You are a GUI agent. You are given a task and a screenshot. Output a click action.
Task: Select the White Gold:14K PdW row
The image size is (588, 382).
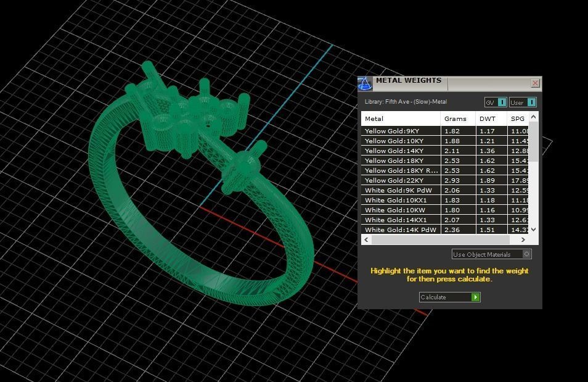click(x=445, y=230)
